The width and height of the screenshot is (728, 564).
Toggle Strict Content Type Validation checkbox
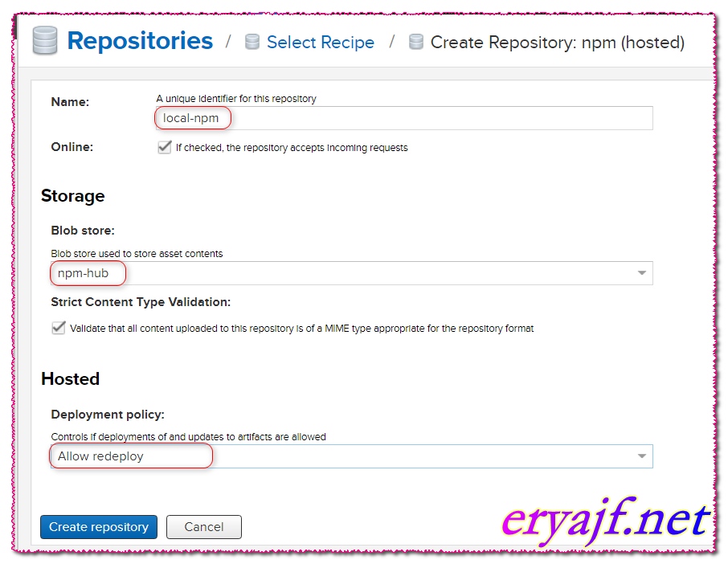pyautogui.click(x=58, y=328)
